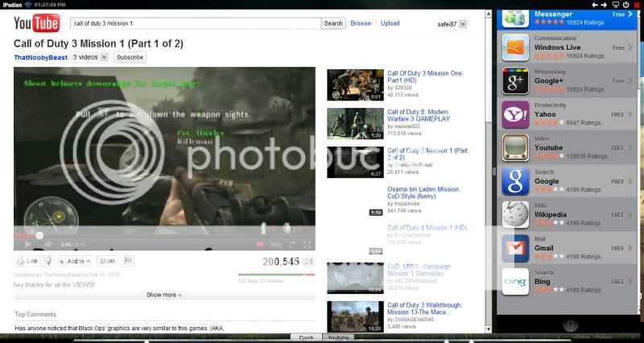Click the dislike thumbs-down icon

point(48,261)
